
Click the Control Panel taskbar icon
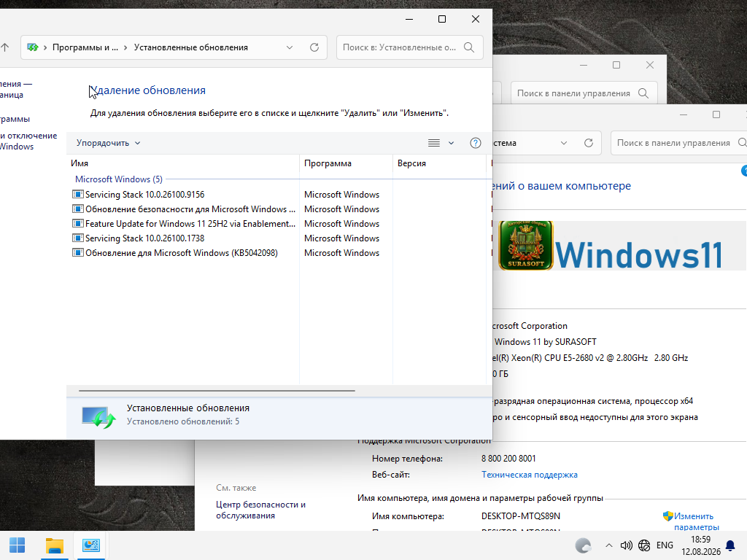(x=90, y=545)
